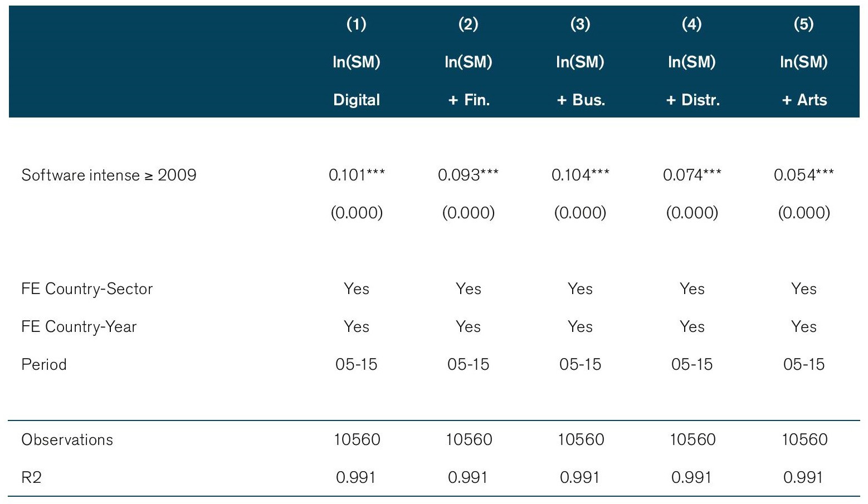The height and width of the screenshot is (504, 868).
Task: Click the "+ Bus." header label
Action: pyautogui.click(x=581, y=100)
